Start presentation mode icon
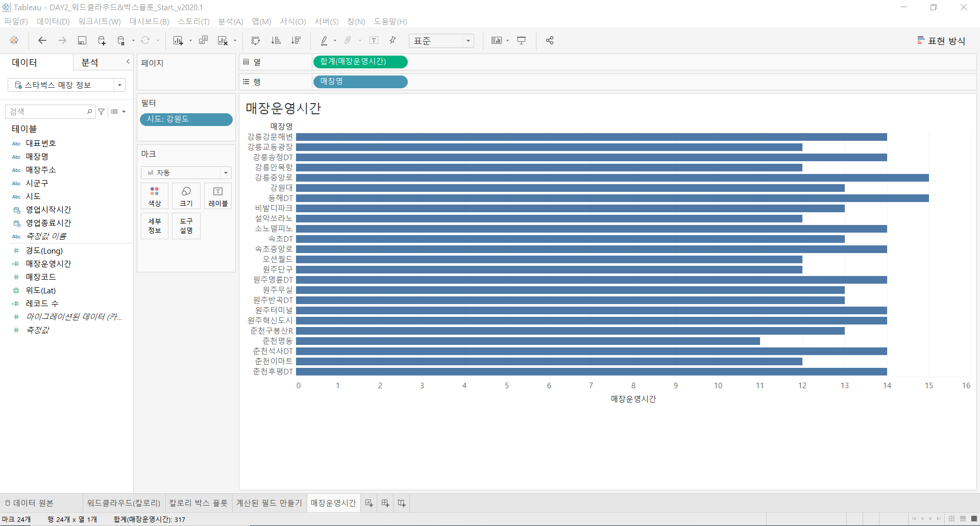This screenshot has height=526, width=980. tap(521, 40)
